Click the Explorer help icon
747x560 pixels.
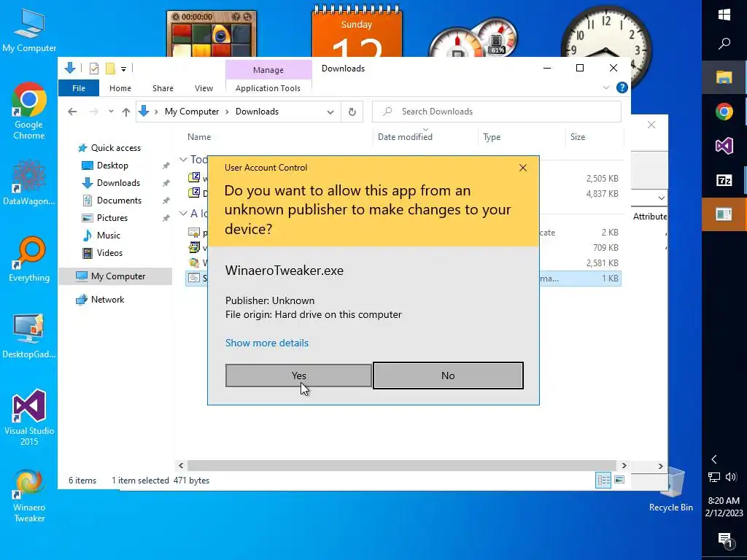tap(622, 87)
